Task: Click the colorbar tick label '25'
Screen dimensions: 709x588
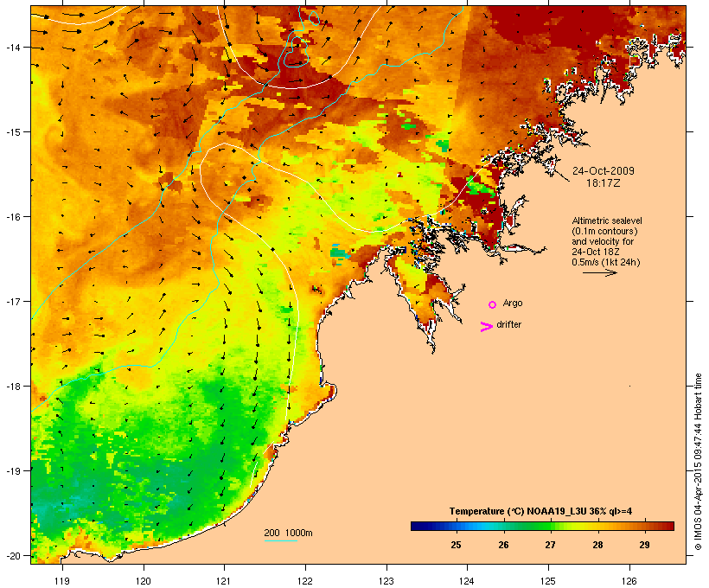Action: (x=456, y=545)
